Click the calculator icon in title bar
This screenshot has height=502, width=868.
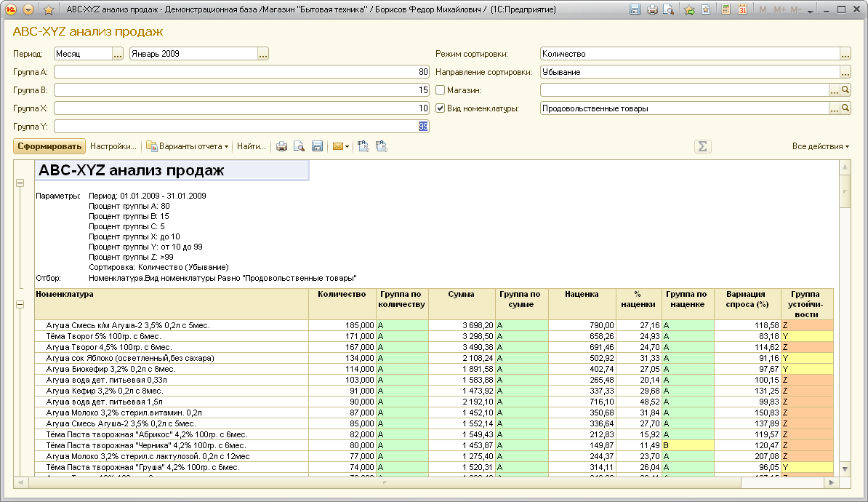(x=726, y=9)
